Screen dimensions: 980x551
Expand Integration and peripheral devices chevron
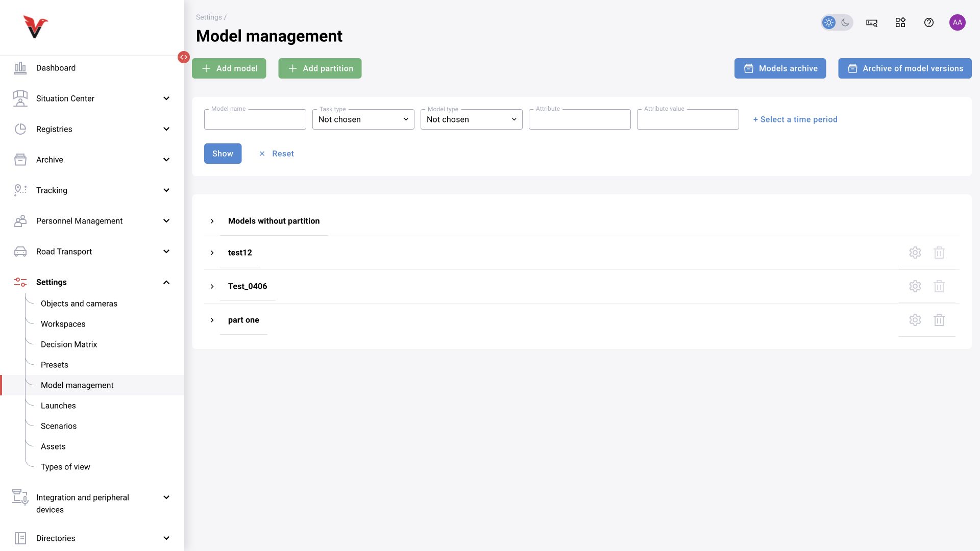click(x=166, y=497)
